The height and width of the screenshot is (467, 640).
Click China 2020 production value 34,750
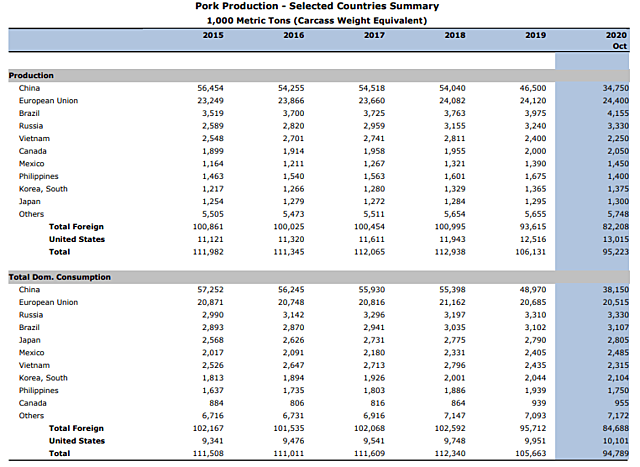pos(616,88)
